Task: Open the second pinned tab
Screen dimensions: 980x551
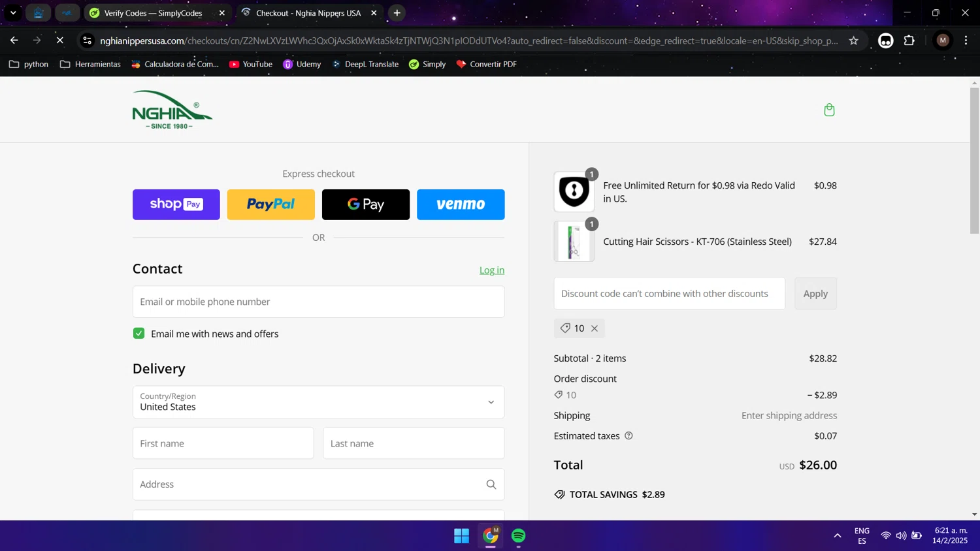Action: coord(67,13)
